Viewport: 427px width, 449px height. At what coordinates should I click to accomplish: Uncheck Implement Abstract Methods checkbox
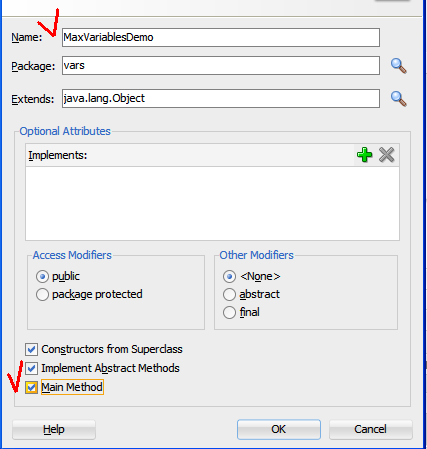pyautogui.click(x=31, y=369)
